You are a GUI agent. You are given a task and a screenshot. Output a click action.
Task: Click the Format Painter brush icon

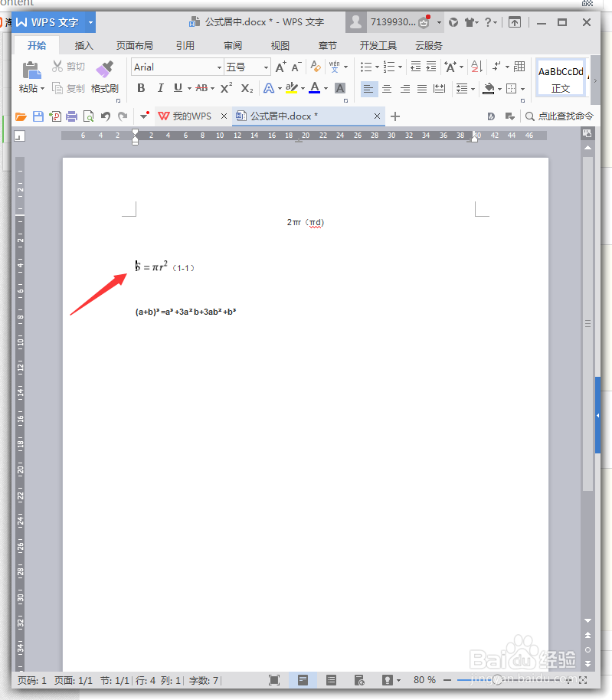[105, 69]
